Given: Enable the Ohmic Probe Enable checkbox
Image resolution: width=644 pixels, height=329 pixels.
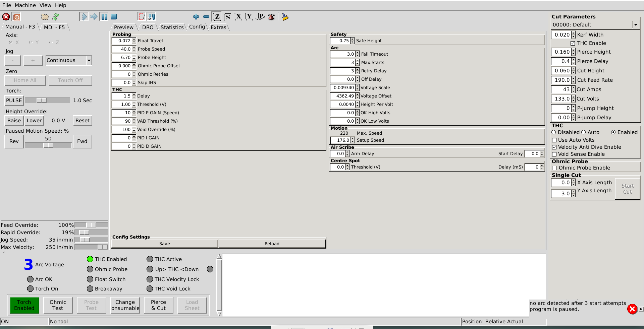Looking at the screenshot, I should click(x=554, y=168).
